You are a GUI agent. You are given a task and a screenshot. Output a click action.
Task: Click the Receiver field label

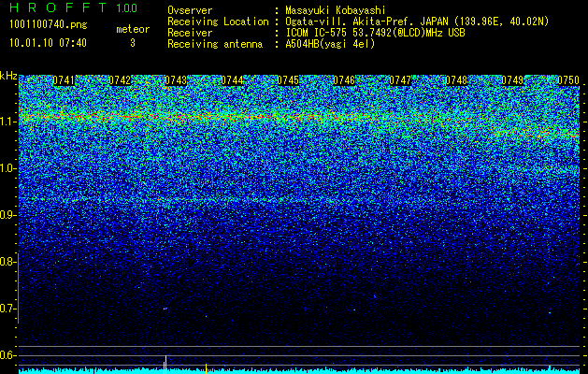point(190,33)
